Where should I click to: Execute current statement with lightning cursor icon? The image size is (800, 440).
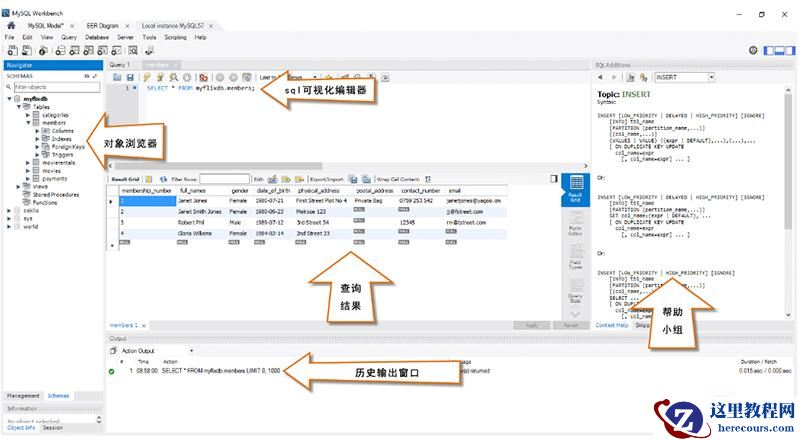[x=160, y=78]
